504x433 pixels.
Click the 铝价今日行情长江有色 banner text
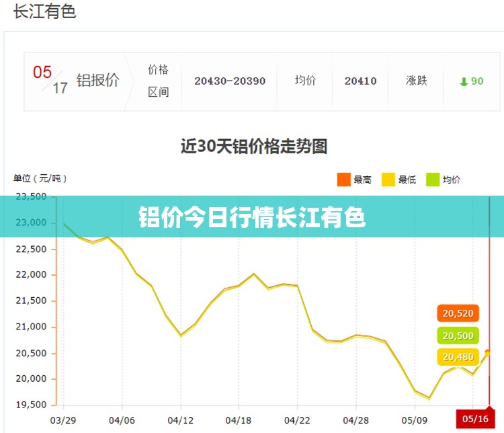click(252, 217)
